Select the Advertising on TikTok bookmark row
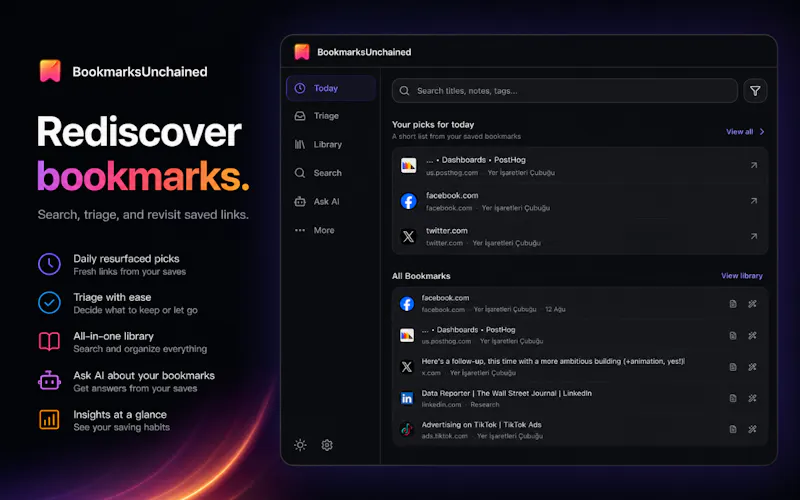Screen dimensions: 800x500 click(580, 430)
